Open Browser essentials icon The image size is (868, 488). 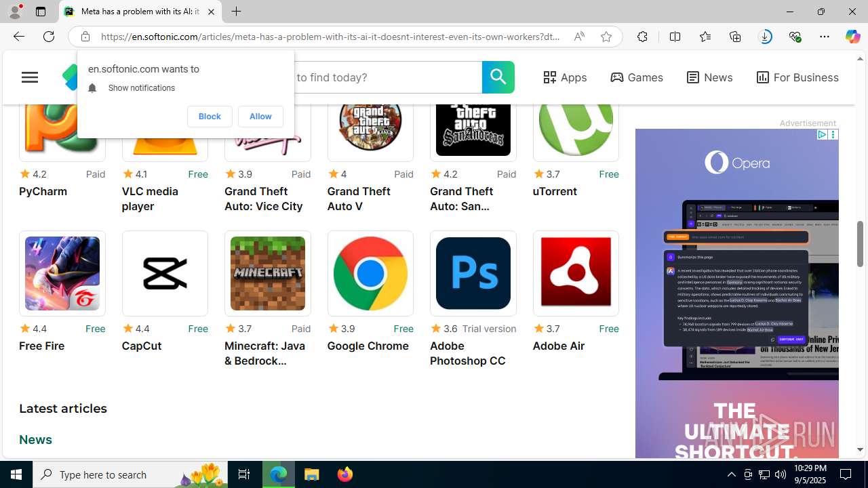[x=795, y=37]
